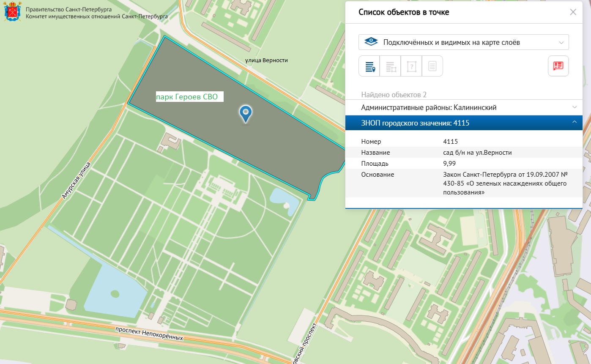Click the Площадь value 9,99
This screenshot has width=591, height=364.
tap(449, 164)
